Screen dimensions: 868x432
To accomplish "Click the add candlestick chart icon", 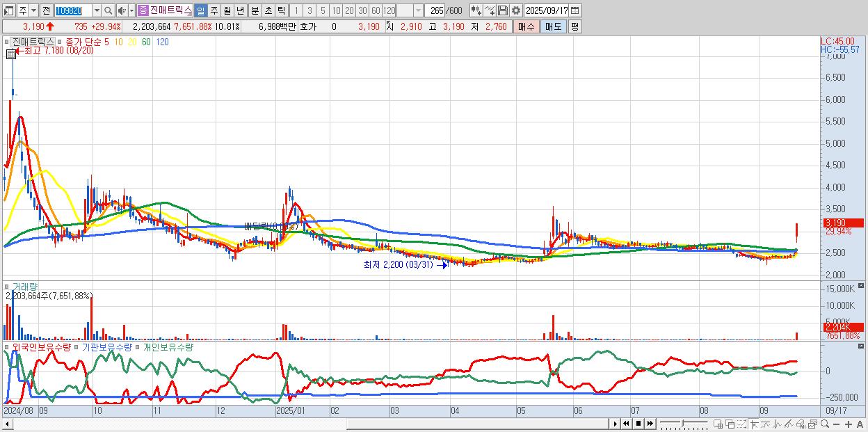I will [476, 10].
